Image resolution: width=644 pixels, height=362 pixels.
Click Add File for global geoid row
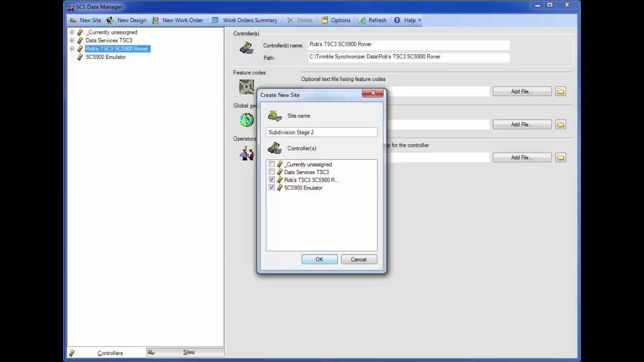[x=522, y=125]
